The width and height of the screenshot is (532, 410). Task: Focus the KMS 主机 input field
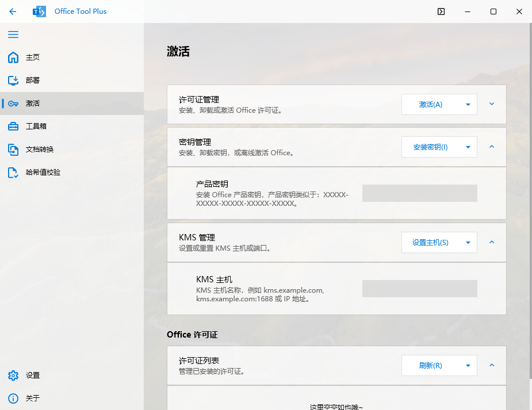click(420, 289)
